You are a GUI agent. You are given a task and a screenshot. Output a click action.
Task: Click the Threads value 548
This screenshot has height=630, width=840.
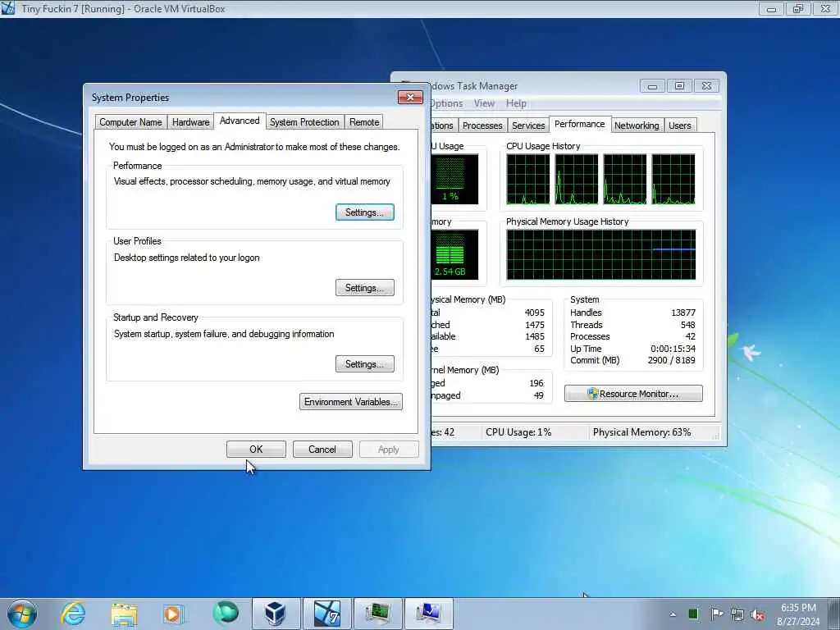pyautogui.click(x=688, y=325)
